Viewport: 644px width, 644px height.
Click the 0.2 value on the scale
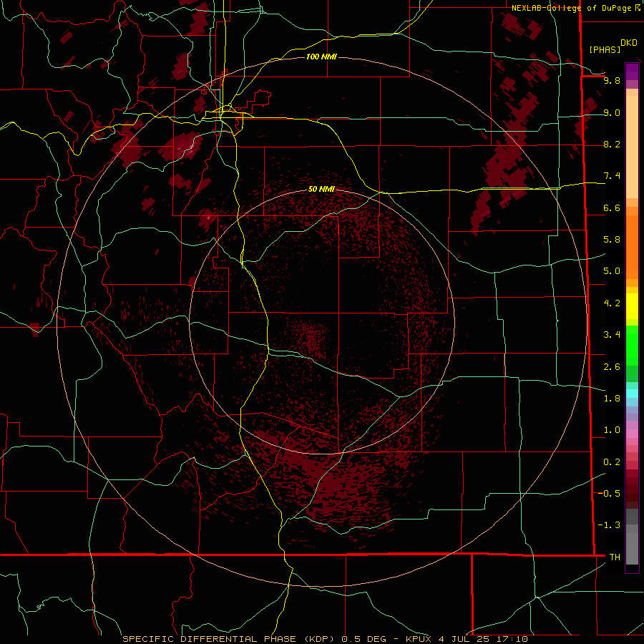click(612, 462)
